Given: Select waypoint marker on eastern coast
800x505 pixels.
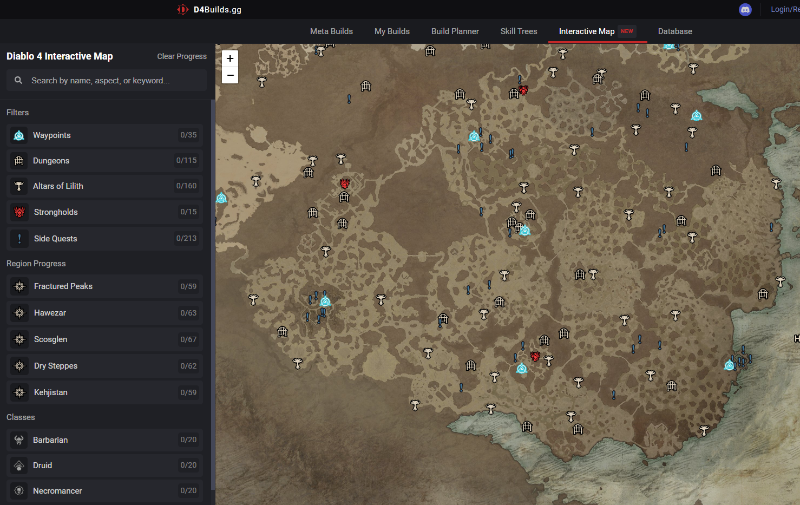Looking at the screenshot, I should (730, 365).
